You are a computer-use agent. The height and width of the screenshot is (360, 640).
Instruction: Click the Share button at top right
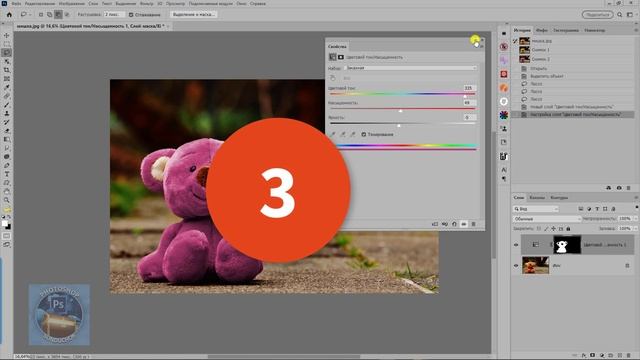coord(598,14)
